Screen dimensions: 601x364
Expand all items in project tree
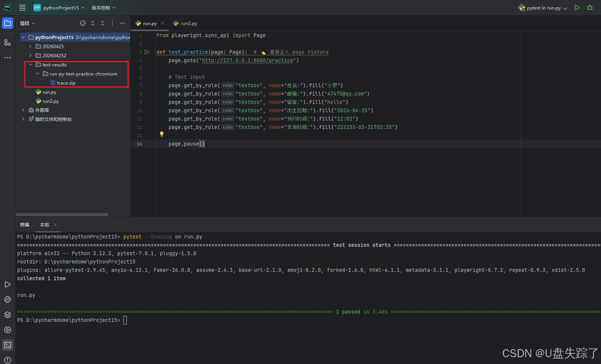[x=93, y=23]
